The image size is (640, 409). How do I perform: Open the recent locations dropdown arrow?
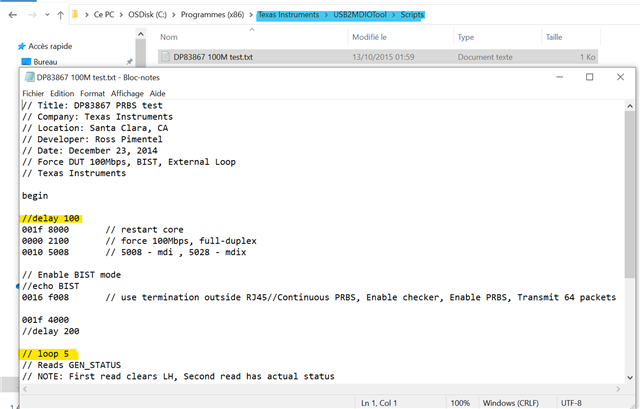click(47, 15)
